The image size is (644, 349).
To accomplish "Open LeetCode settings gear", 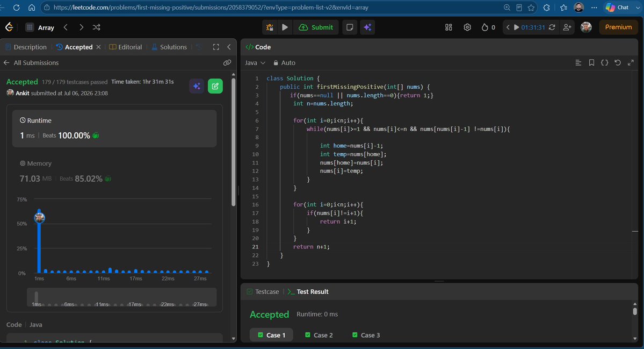I will click(467, 27).
